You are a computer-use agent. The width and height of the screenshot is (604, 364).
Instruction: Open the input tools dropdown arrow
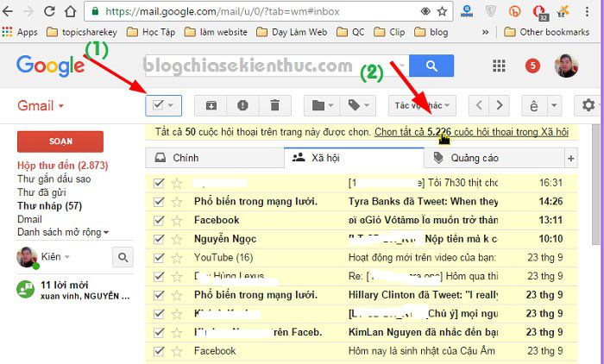point(554,105)
